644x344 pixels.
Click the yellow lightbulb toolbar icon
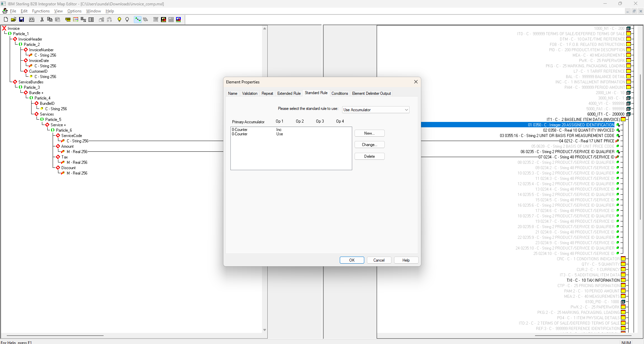coord(119,19)
